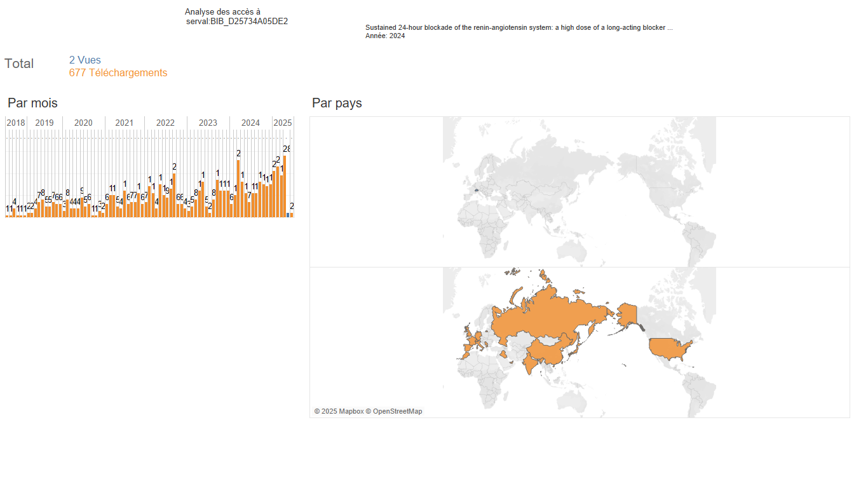Select the 2025 year header in chart

tap(282, 123)
